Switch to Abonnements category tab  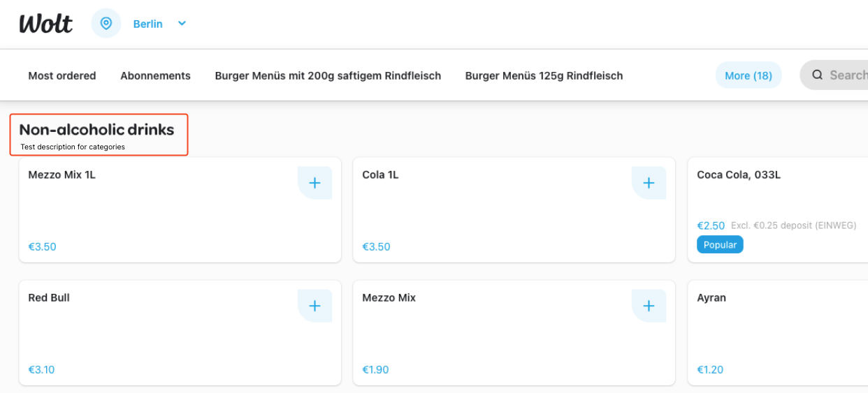[x=155, y=75]
